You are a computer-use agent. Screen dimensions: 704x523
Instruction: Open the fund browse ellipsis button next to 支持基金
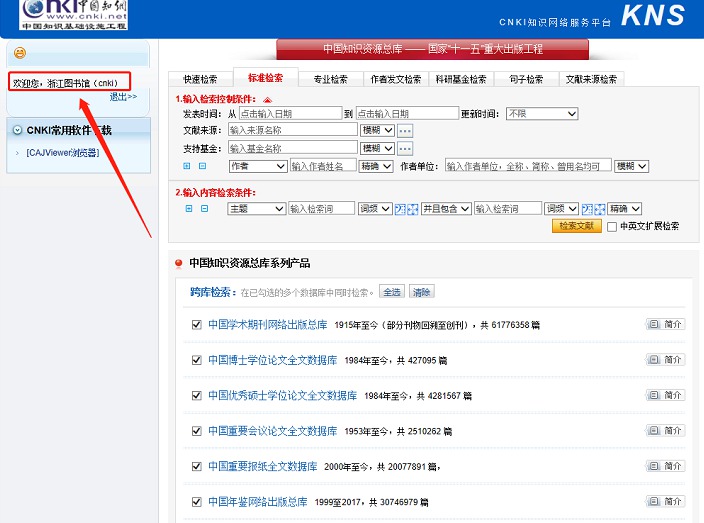[x=405, y=149]
